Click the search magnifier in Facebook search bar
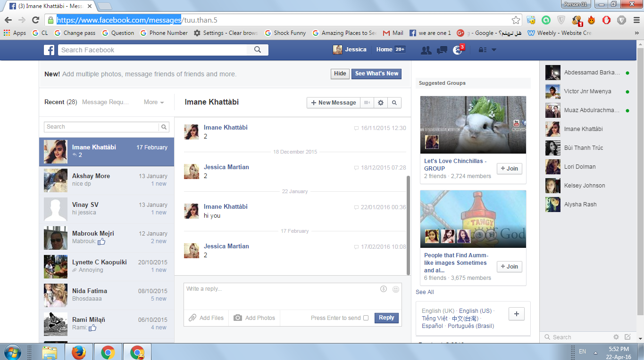The height and width of the screenshot is (360, 644). click(x=257, y=50)
